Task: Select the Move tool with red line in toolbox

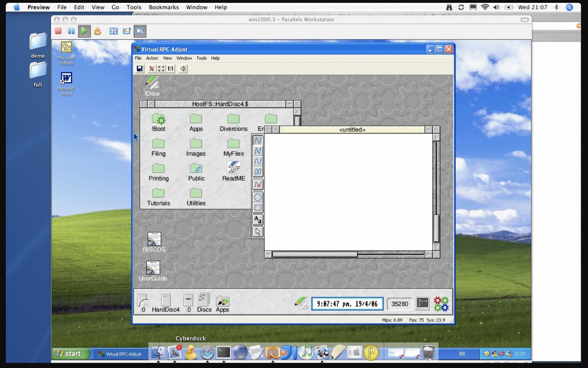Action: point(258,184)
